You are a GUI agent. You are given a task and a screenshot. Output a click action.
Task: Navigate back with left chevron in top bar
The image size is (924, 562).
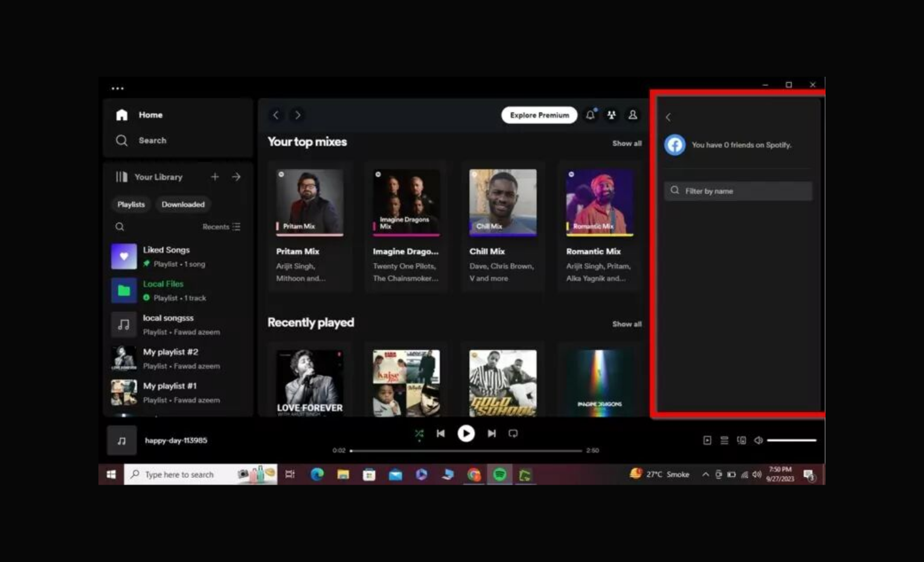276,115
